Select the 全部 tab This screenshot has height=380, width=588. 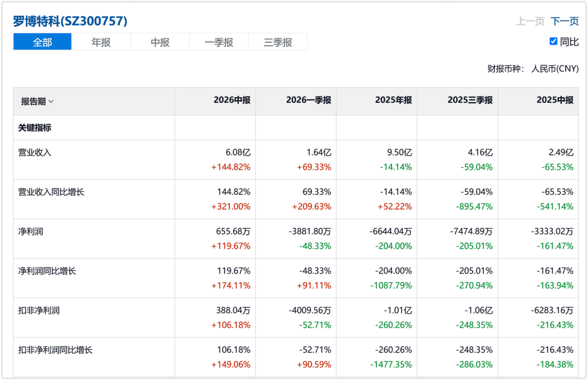[43, 42]
